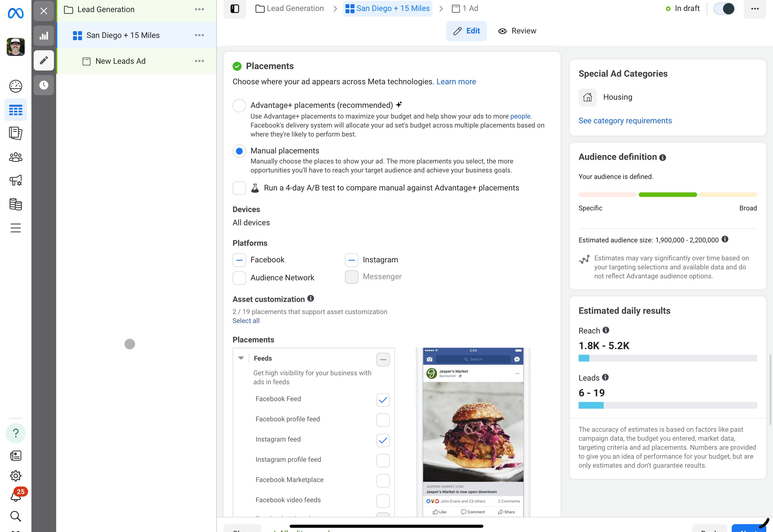
Task: Enable Facebook profile feed placement
Action: (383, 420)
